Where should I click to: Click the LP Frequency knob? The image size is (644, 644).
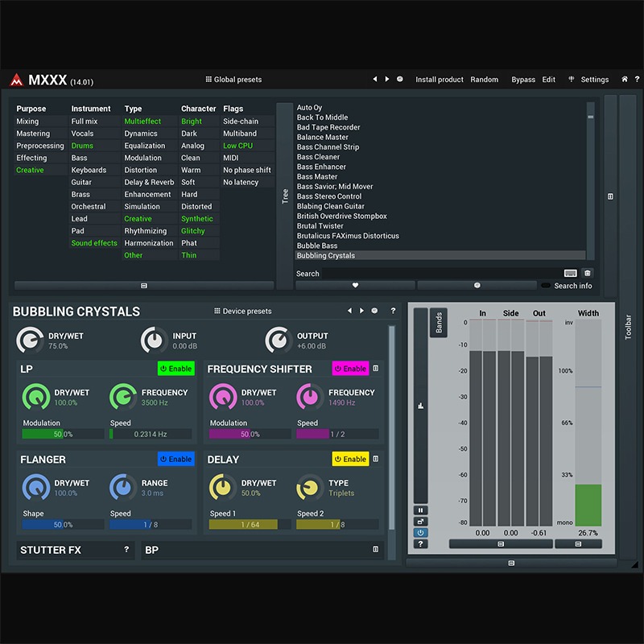pos(123,397)
